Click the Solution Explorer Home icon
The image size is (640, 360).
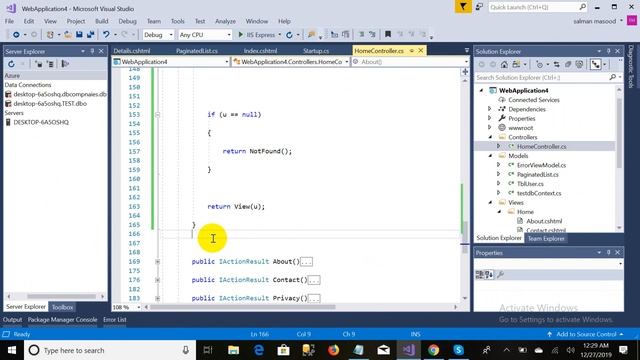tap(504, 64)
